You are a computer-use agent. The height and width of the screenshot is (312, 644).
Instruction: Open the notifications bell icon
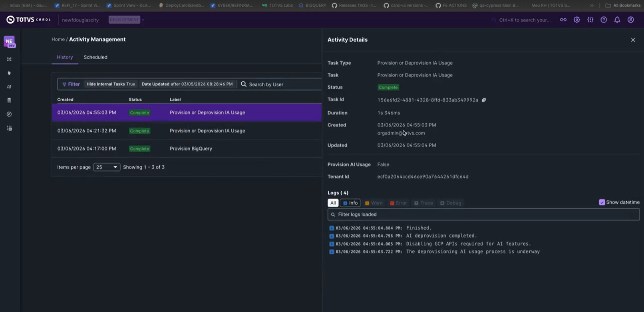(x=617, y=20)
